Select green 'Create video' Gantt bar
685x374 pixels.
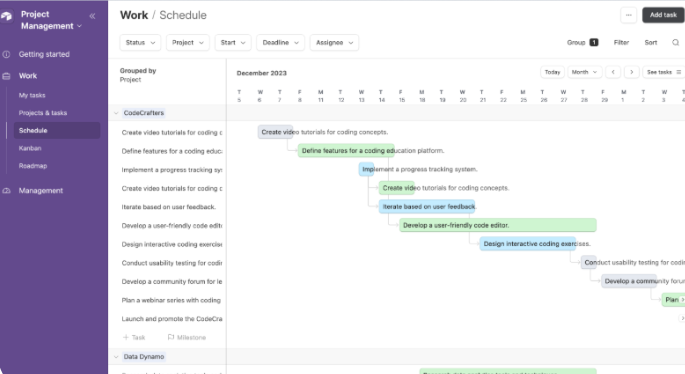click(397, 188)
